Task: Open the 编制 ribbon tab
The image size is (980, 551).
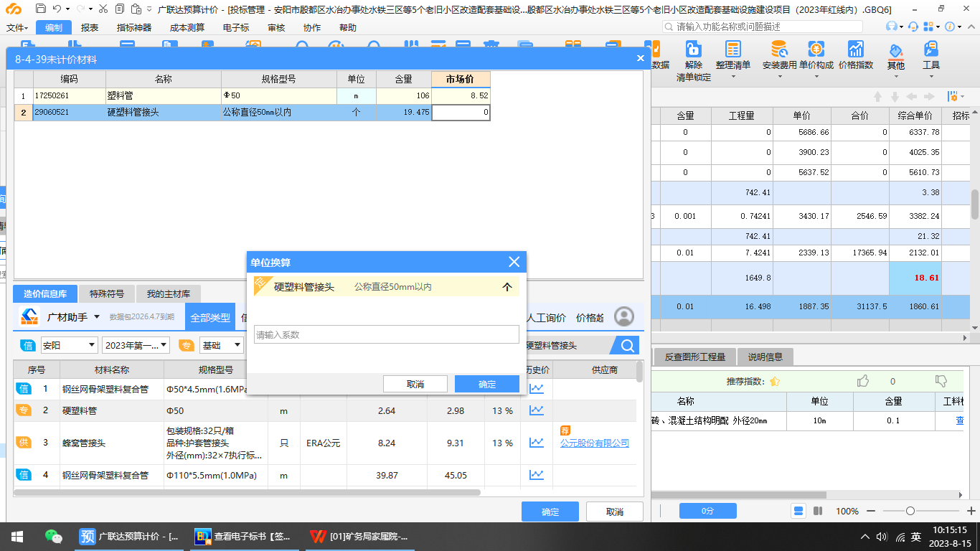Action: pos(53,27)
